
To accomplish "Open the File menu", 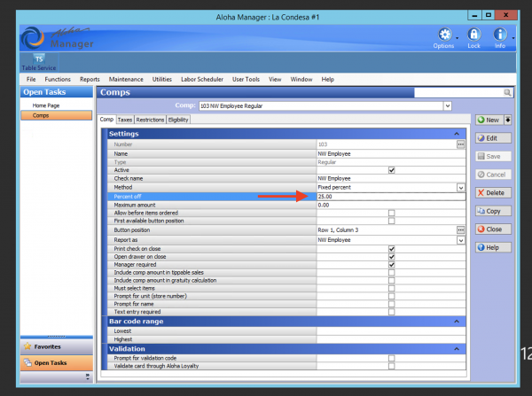I will [31, 80].
